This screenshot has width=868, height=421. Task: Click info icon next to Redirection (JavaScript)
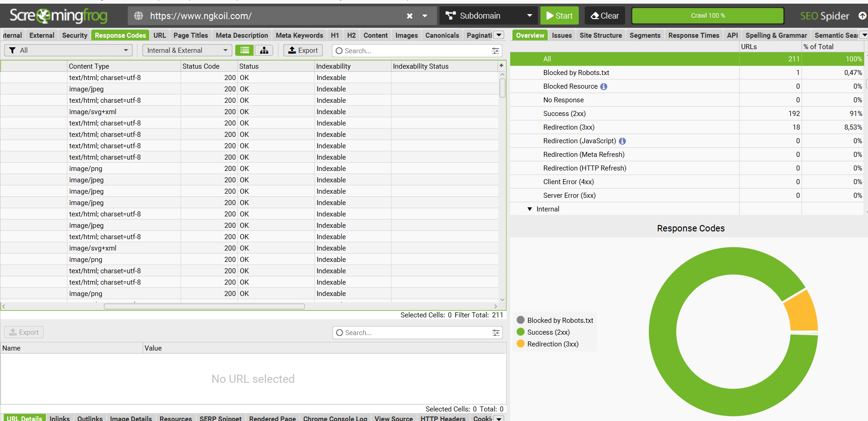[622, 141]
